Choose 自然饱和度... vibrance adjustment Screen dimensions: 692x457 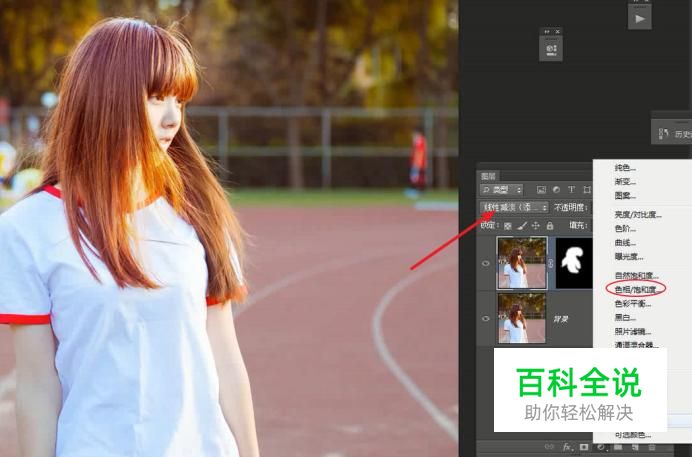pos(636,276)
